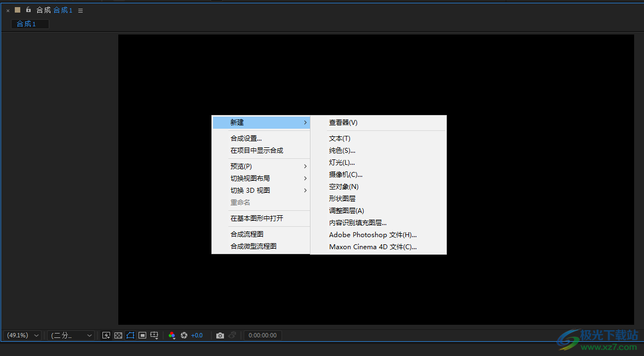Expand the 切换 3D 视图 submenu
The height and width of the screenshot is (356, 644).
point(261,190)
